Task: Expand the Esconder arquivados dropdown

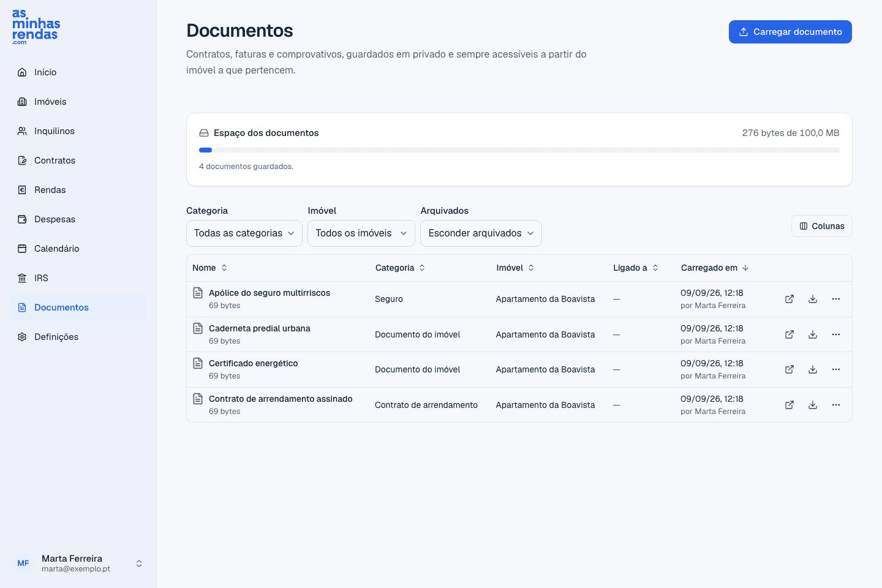Action: 481,233
